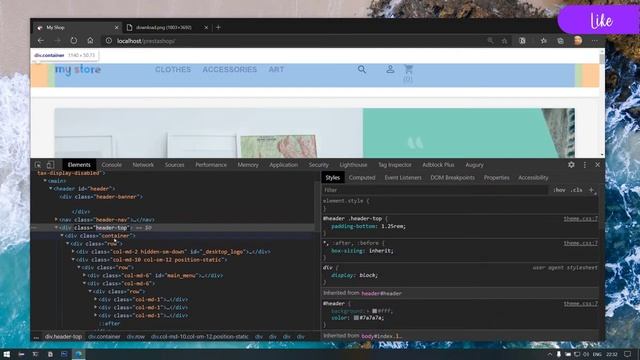The height and width of the screenshot is (360, 640).
Task: Open the favorites list icon
Action: click(x=544, y=41)
